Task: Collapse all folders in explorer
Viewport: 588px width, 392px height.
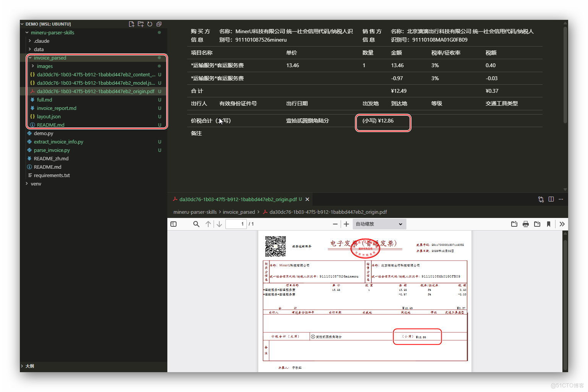Action: [x=159, y=24]
